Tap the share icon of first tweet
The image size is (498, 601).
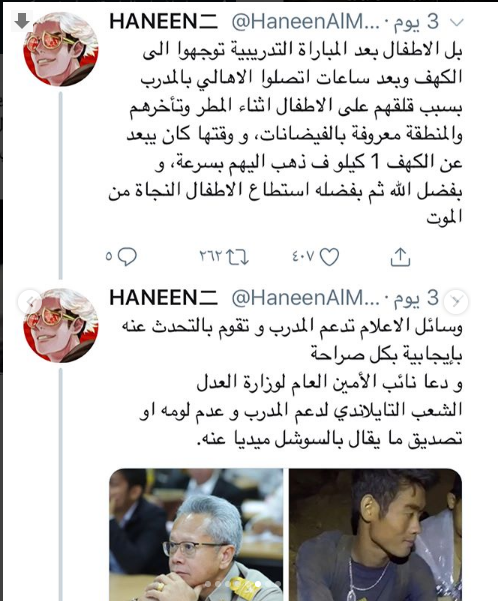point(400,257)
